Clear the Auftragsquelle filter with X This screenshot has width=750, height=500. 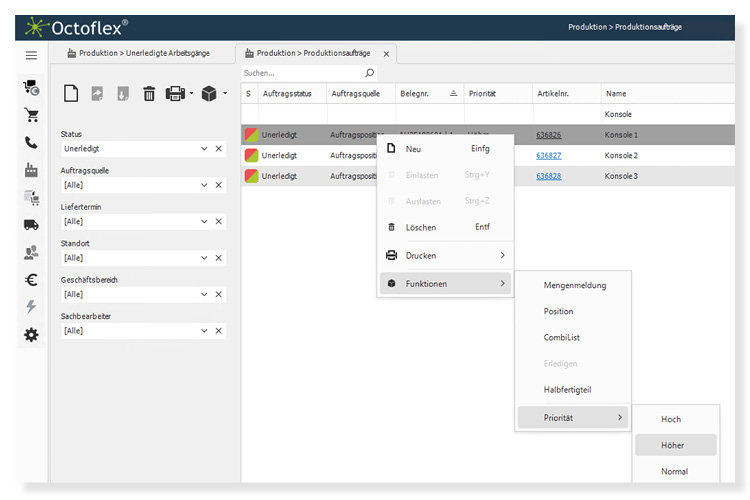click(219, 185)
